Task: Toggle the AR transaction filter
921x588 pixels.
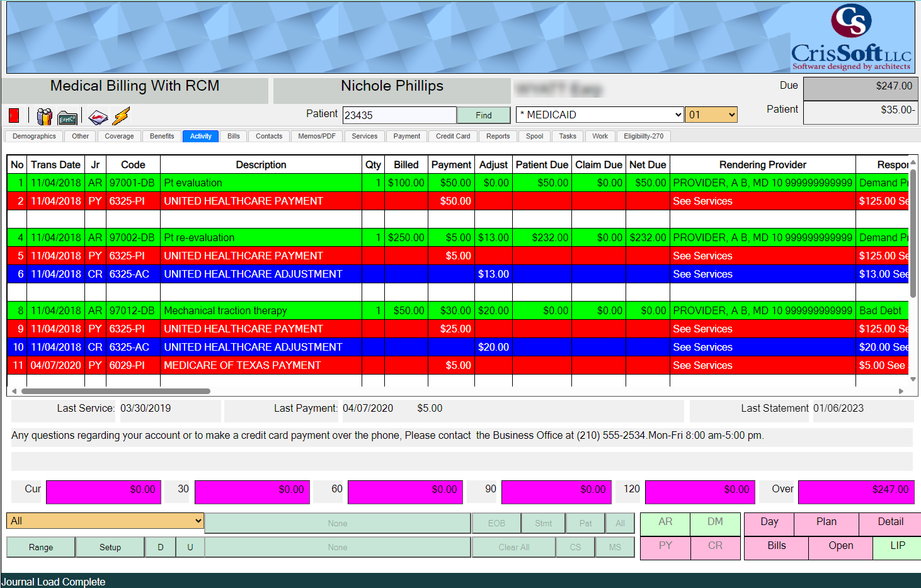Action: pyautogui.click(x=665, y=523)
